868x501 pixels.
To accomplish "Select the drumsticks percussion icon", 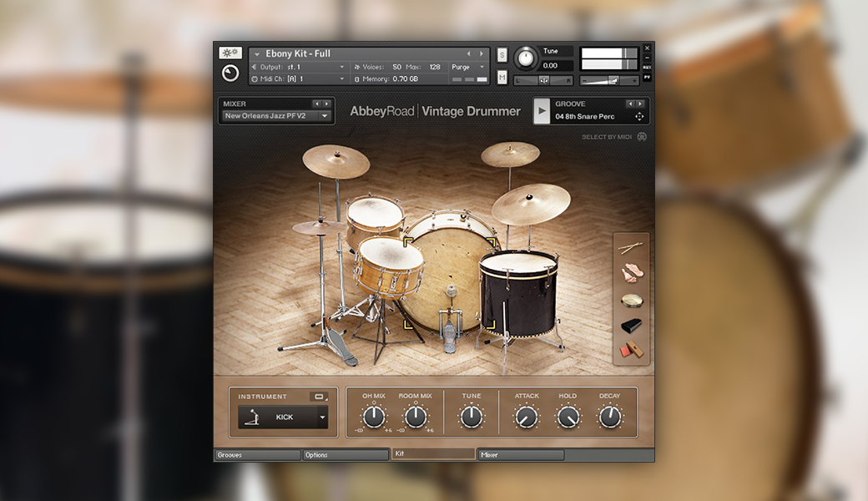I will [x=630, y=247].
